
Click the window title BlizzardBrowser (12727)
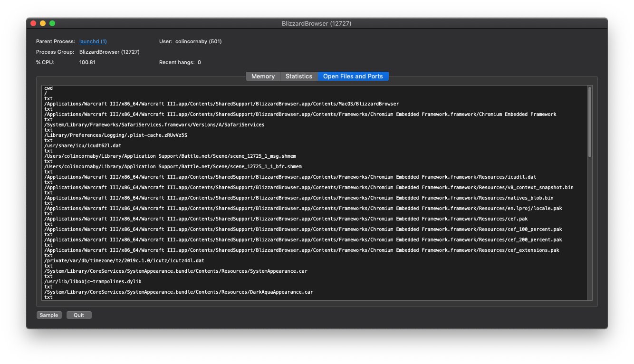point(317,23)
